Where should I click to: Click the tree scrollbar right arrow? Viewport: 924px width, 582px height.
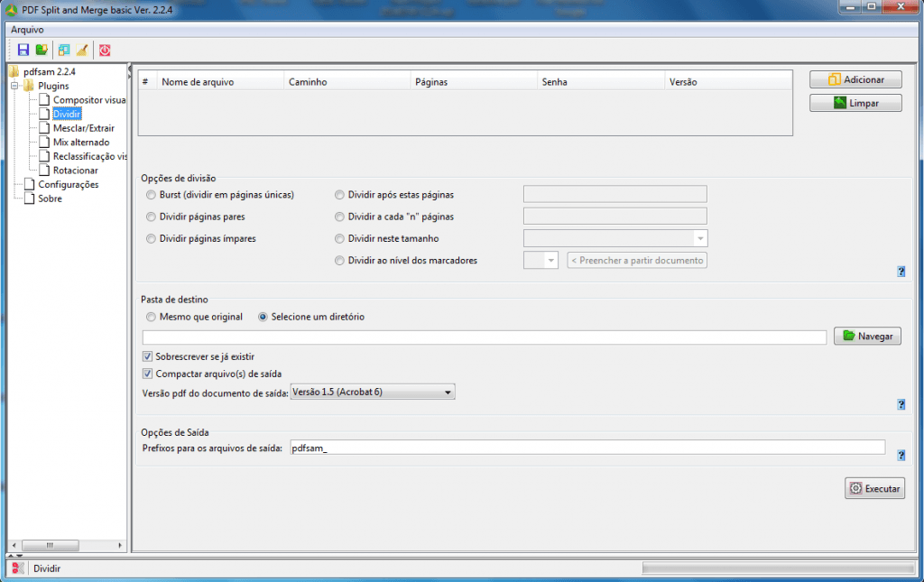click(120, 546)
